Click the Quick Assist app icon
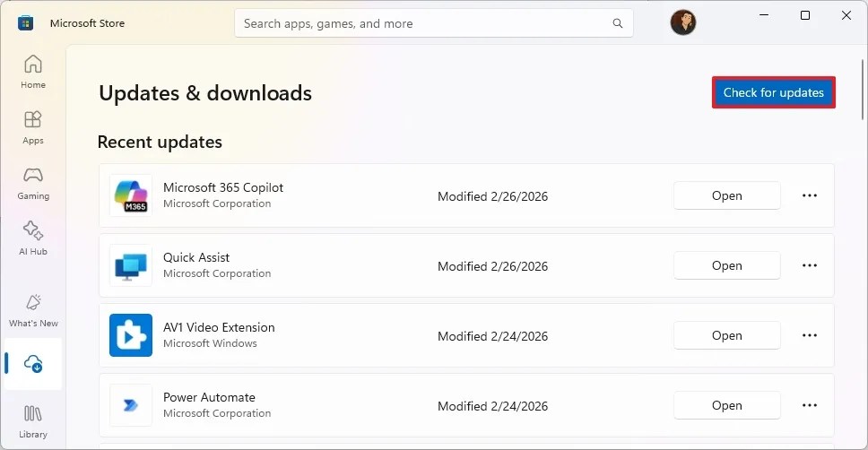The width and height of the screenshot is (868, 450). [x=131, y=265]
